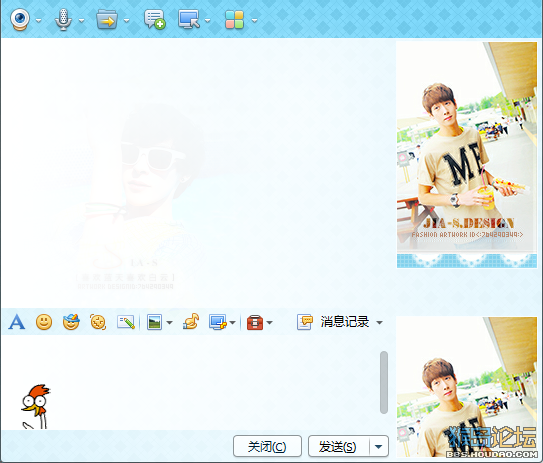This screenshot has width=543, height=463.
Task: Open the contact's JIA-S.DESIGN avatar picture
Action: click(x=466, y=155)
